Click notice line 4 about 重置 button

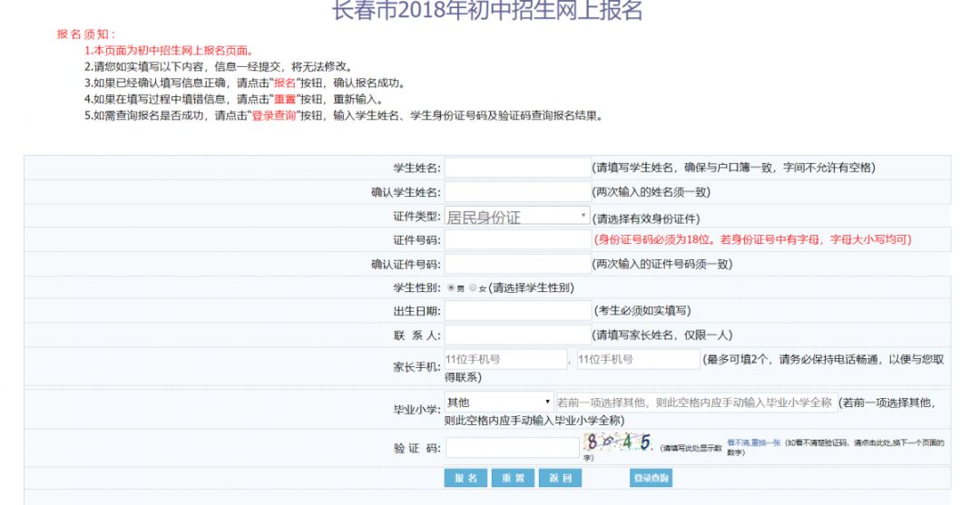click(x=234, y=99)
